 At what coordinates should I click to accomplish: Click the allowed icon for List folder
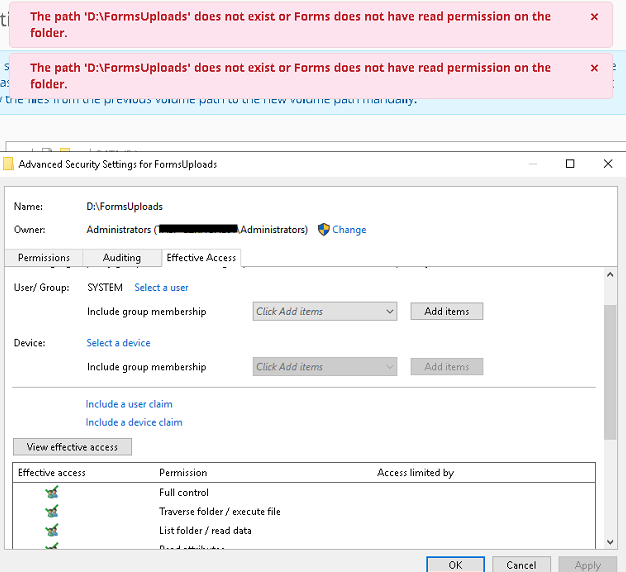pos(52,530)
